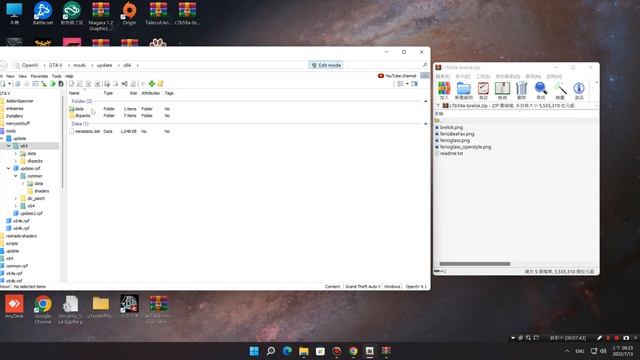Screen dimensions: 640x360
Task: Click the mods breadcrumb in address bar
Action: 79,65
